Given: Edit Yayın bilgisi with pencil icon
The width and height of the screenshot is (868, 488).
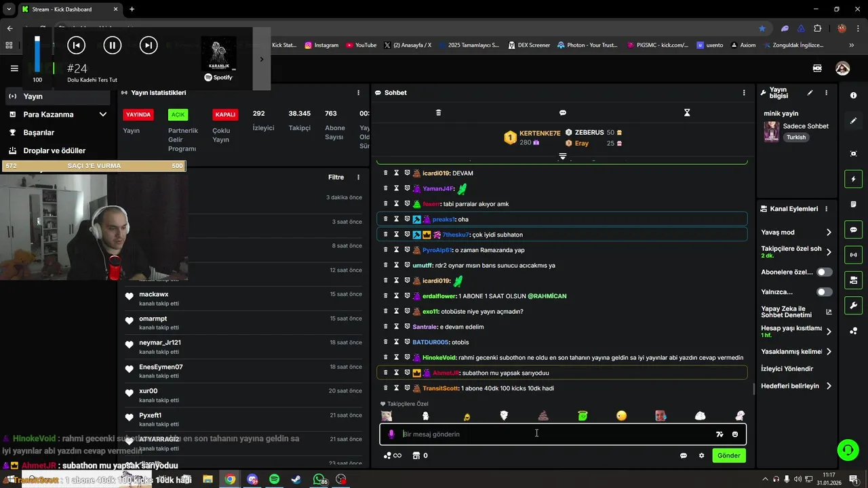Looking at the screenshot, I should click(x=810, y=93).
